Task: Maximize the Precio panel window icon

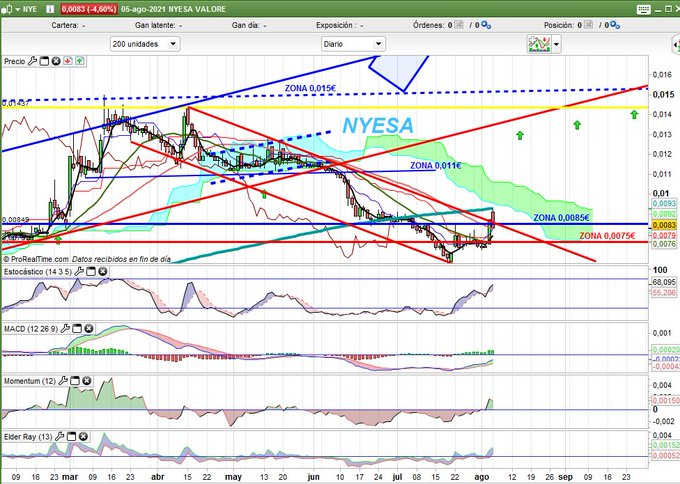Action: click(44, 61)
